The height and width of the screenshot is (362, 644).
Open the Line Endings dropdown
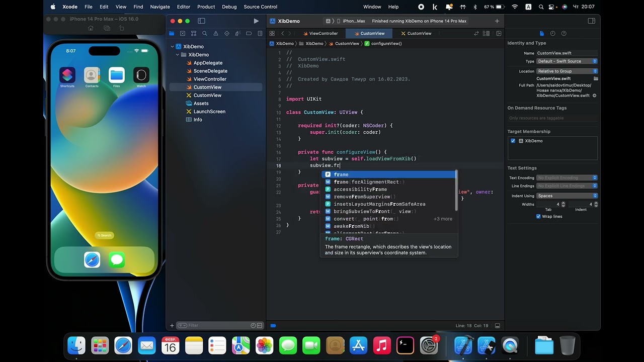pos(567,186)
